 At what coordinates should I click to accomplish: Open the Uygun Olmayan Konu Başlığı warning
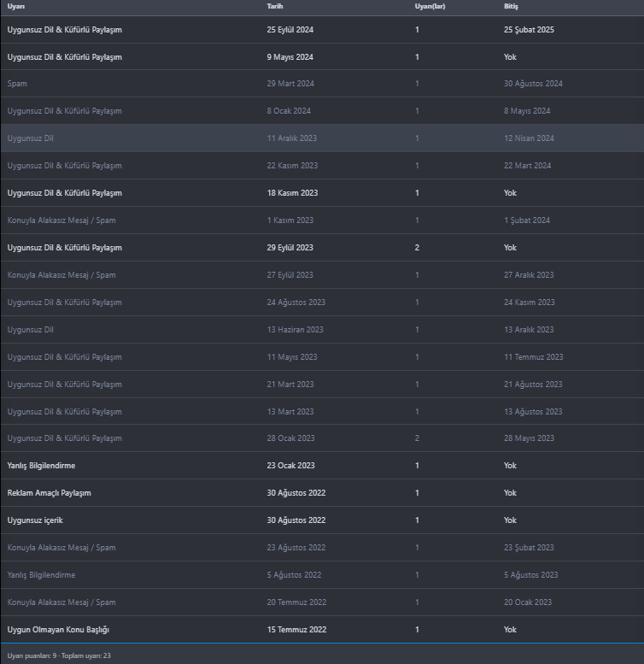(x=58, y=630)
